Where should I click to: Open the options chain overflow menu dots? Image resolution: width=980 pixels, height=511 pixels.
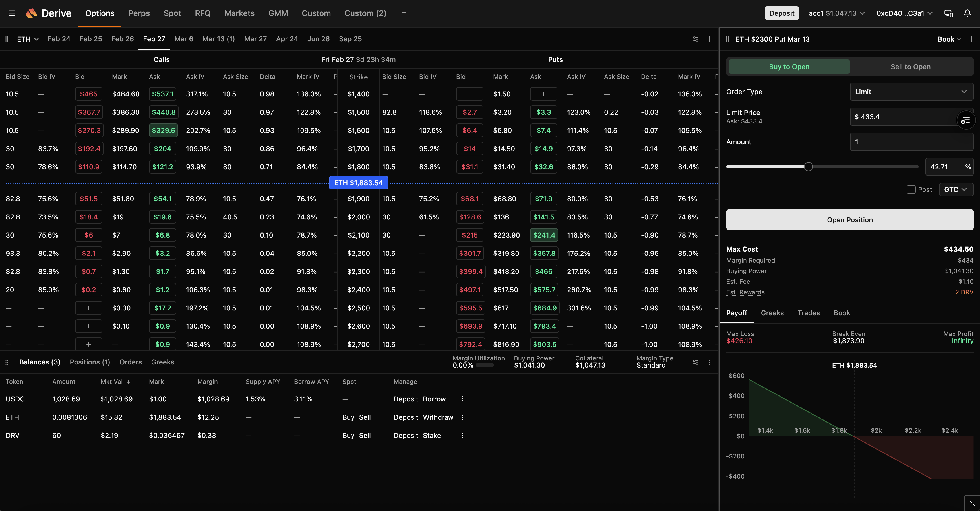point(709,39)
